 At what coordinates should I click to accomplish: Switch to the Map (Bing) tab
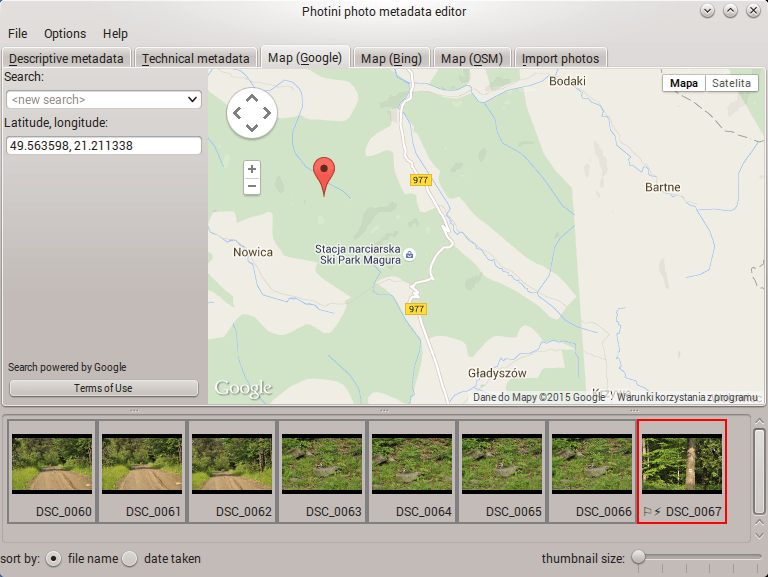pyautogui.click(x=391, y=58)
